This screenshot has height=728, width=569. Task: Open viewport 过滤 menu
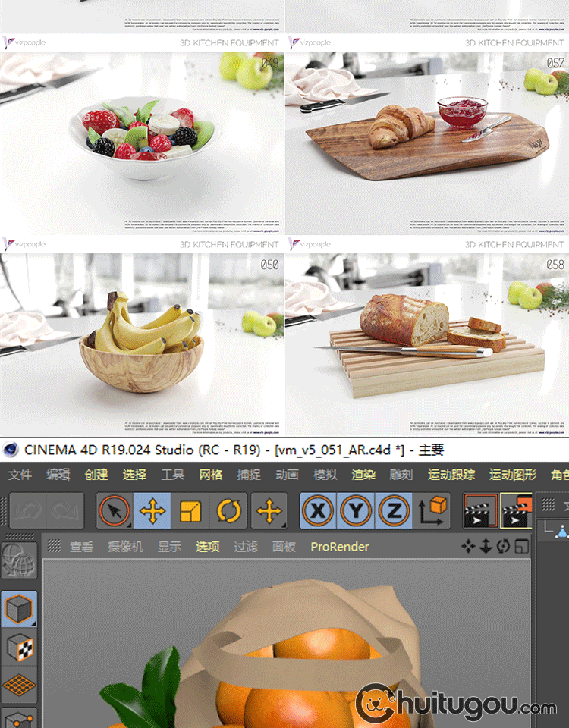pos(245,547)
